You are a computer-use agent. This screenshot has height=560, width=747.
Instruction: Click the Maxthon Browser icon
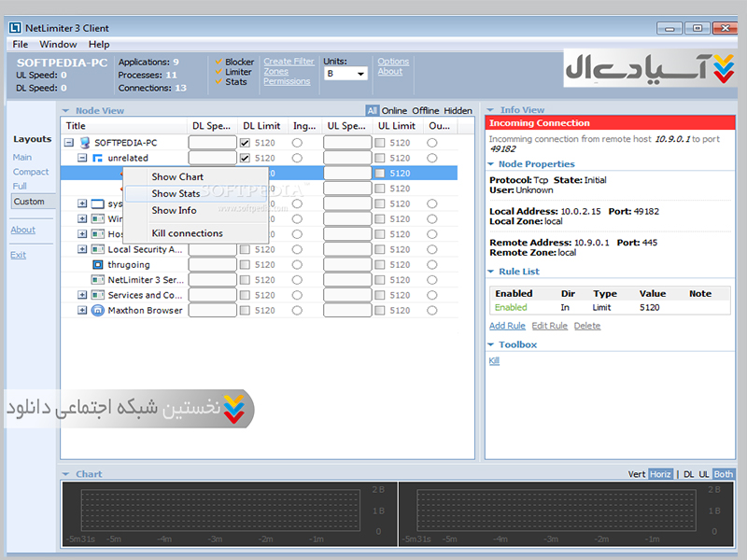coord(97,310)
